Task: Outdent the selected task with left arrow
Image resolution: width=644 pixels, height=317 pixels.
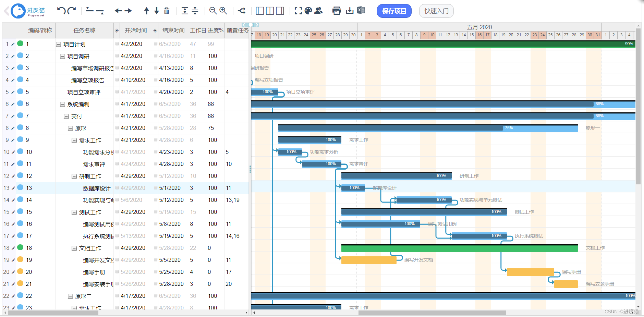Action: click(118, 11)
